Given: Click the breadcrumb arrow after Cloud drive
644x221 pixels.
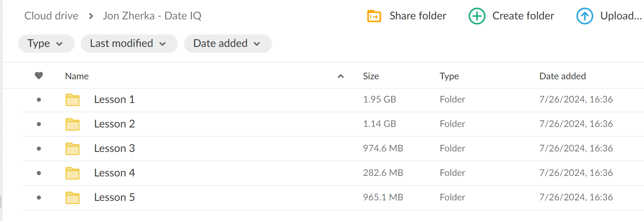Looking at the screenshot, I should coord(91,16).
